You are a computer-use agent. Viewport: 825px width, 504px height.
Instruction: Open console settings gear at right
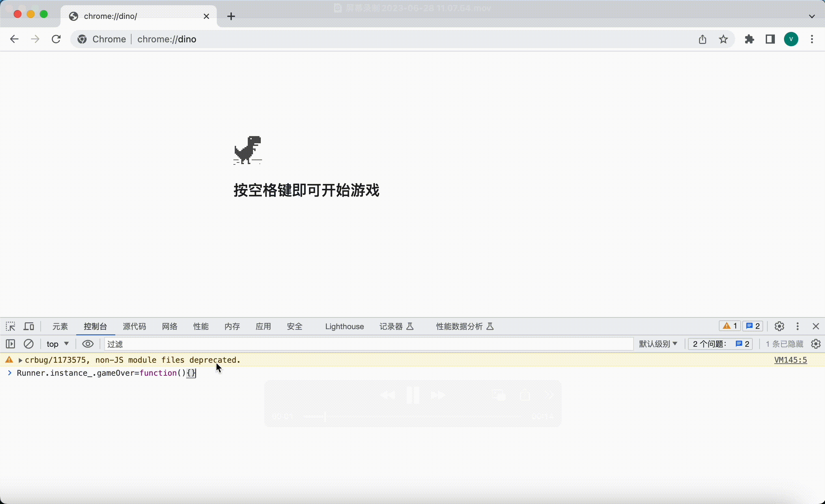pyautogui.click(x=816, y=343)
